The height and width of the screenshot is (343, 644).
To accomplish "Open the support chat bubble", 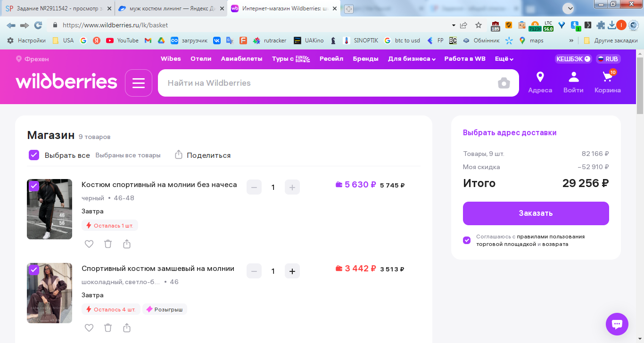I will pos(617,324).
